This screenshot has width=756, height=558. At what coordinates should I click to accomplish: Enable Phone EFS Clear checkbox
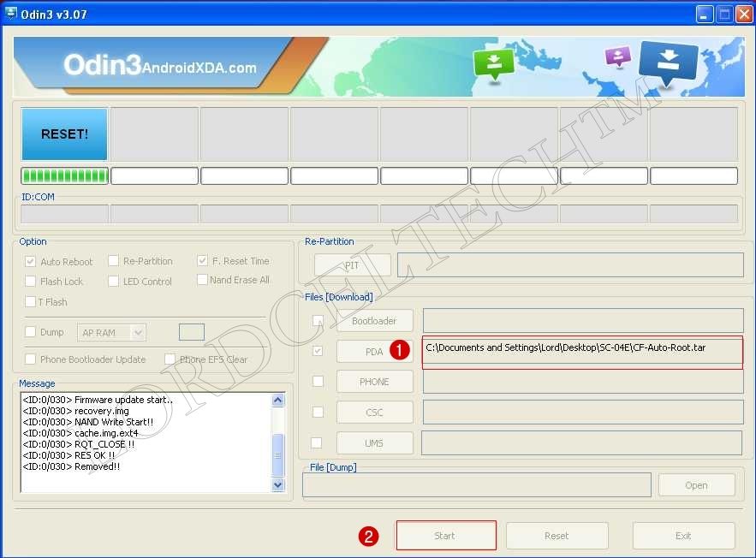170,359
